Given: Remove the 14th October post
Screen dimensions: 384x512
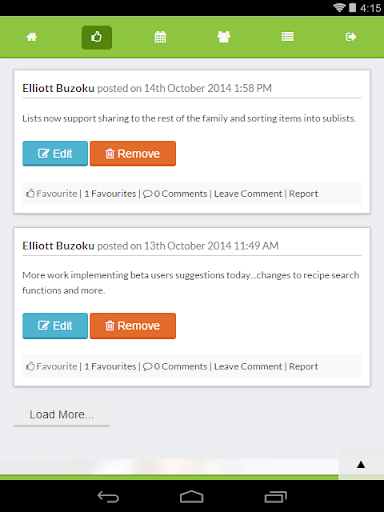Looking at the screenshot, I should tap(133, 154).
